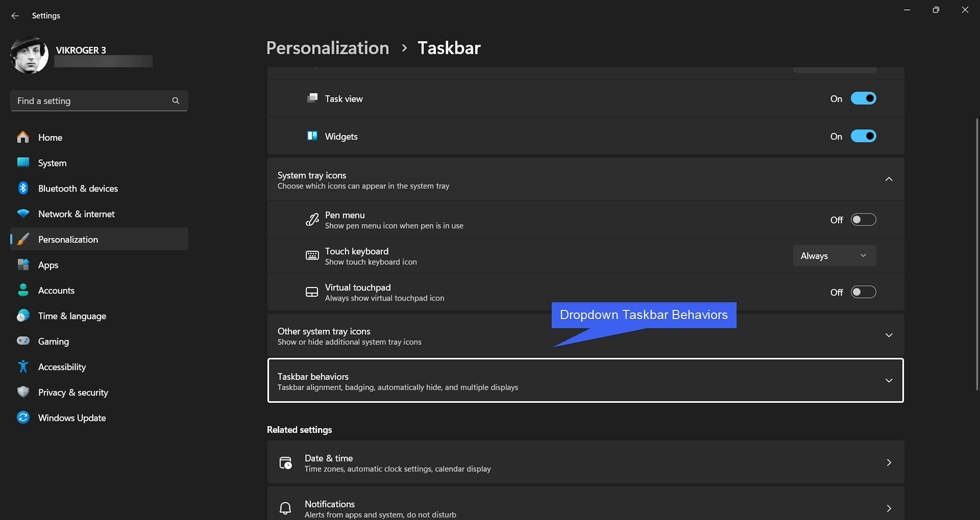Open the Touch keyboard Always dropdown
This screenshot has height=520, width=980.
(834, 256)
